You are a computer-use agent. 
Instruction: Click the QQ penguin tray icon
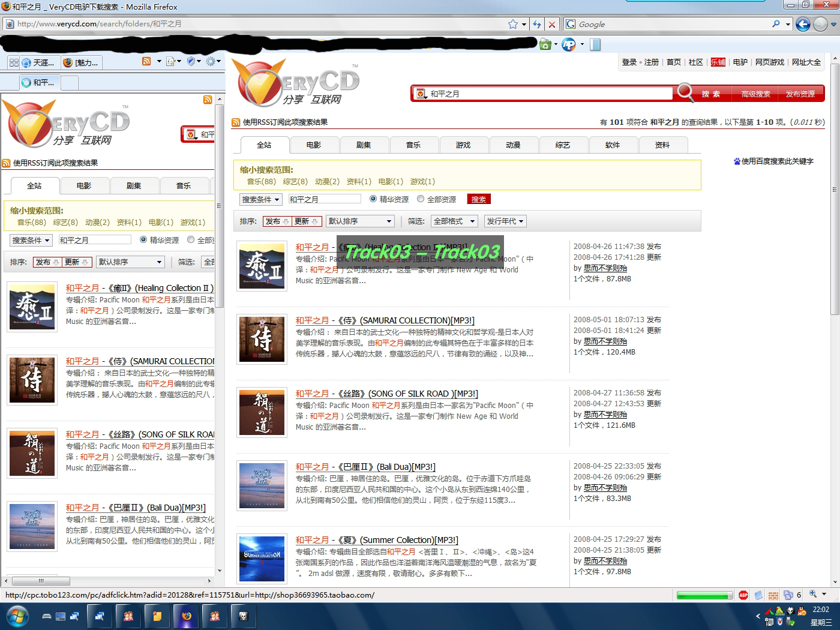click(x=801, y=611)
